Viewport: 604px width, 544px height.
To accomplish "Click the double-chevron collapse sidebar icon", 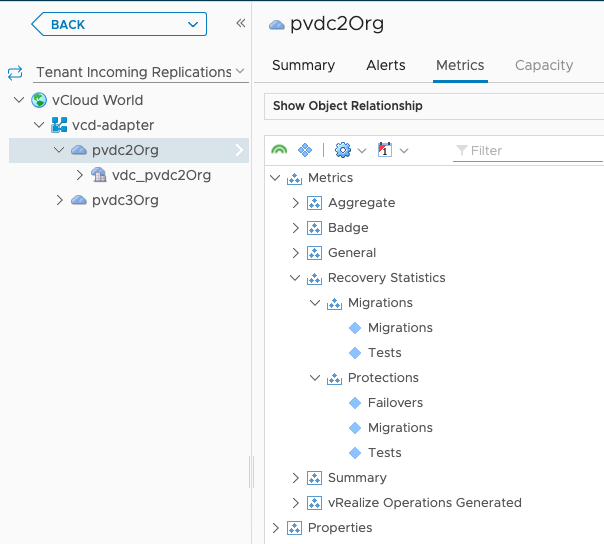I will point(240,23).
